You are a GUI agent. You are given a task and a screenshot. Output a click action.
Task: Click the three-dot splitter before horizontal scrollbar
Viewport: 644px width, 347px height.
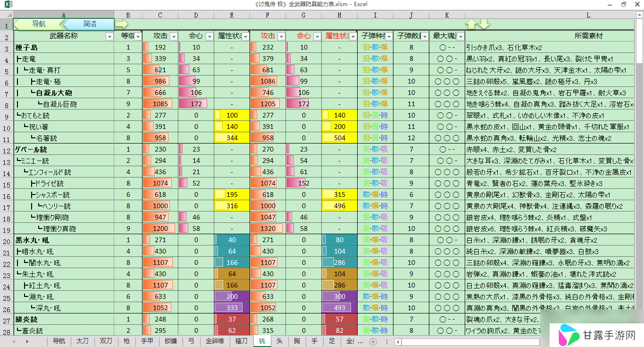[386, 341]
